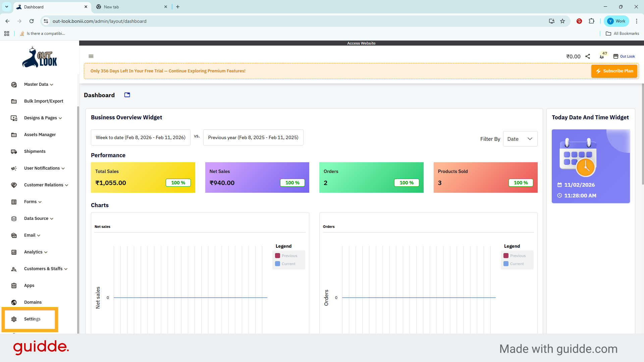Click the Orders performance card
644x362 pixels.
point(371,178)
